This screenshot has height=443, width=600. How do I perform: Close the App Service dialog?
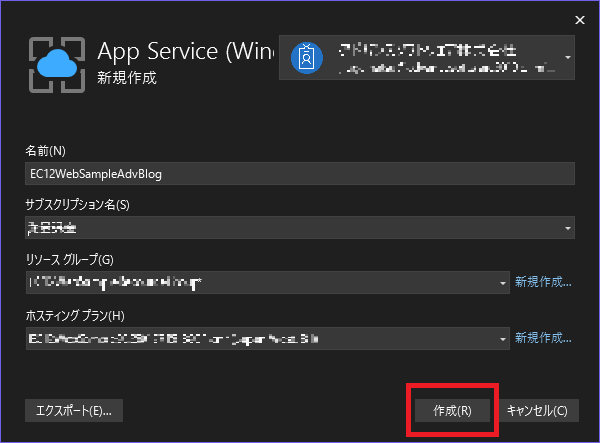pyautogui.click(x=580, y=20)
